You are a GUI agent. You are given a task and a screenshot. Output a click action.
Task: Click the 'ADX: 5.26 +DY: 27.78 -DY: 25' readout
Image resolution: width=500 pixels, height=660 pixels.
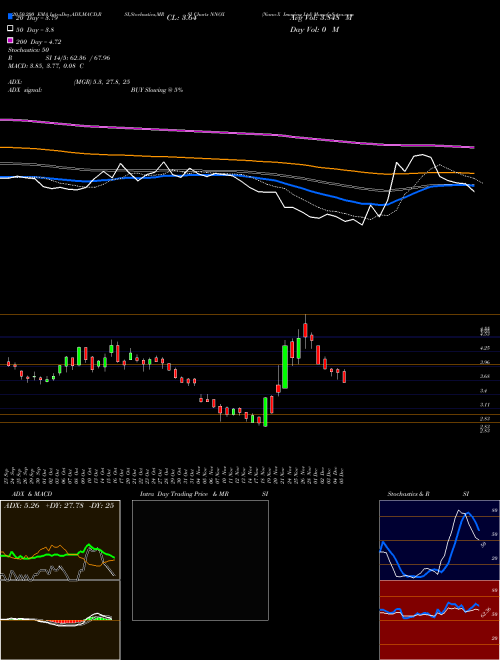pyautogui.click(x=59, y=506)
